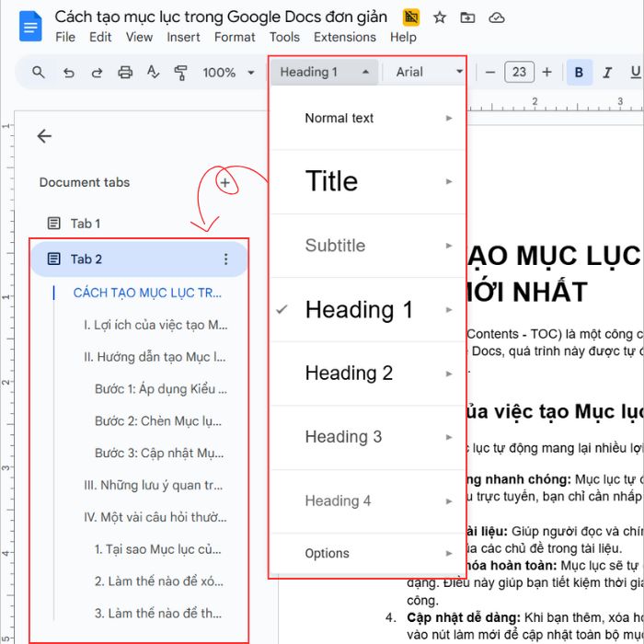644x644 pixels.
Task: Jump to CÁCH TẠO MỤC LỤC TR... outline heading
Action: (147, 293)
